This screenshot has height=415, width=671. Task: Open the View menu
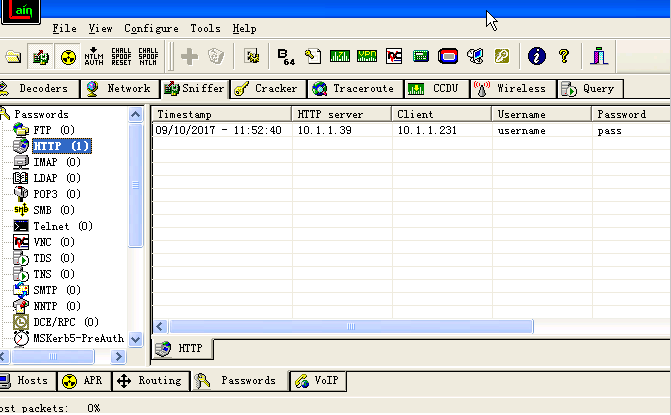(101, 29)
